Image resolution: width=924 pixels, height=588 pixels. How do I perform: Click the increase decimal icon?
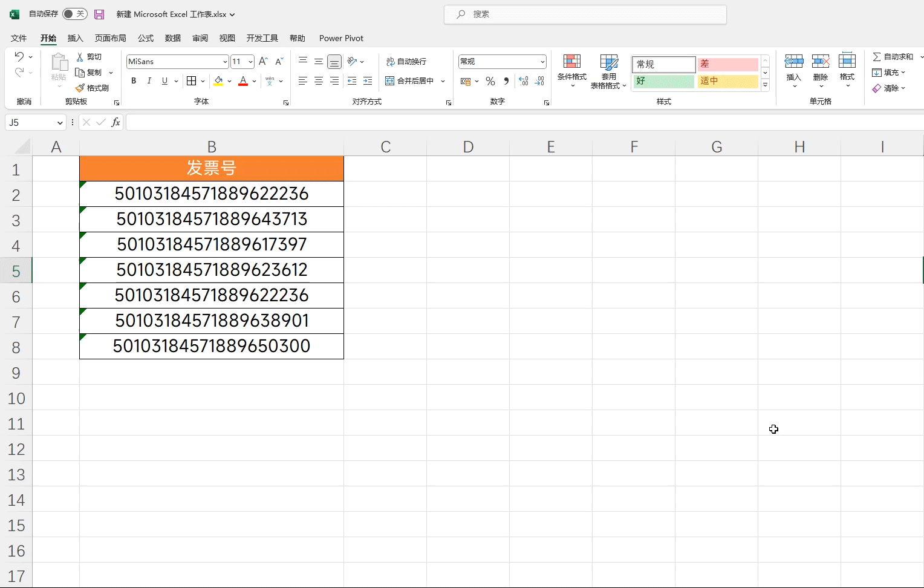tap(524, 80)
